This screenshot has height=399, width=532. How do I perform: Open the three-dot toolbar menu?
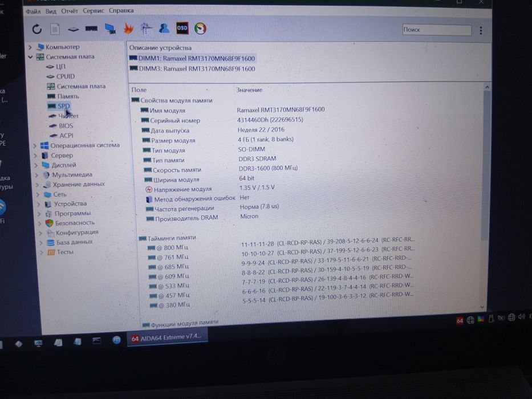tap(481, 31)
